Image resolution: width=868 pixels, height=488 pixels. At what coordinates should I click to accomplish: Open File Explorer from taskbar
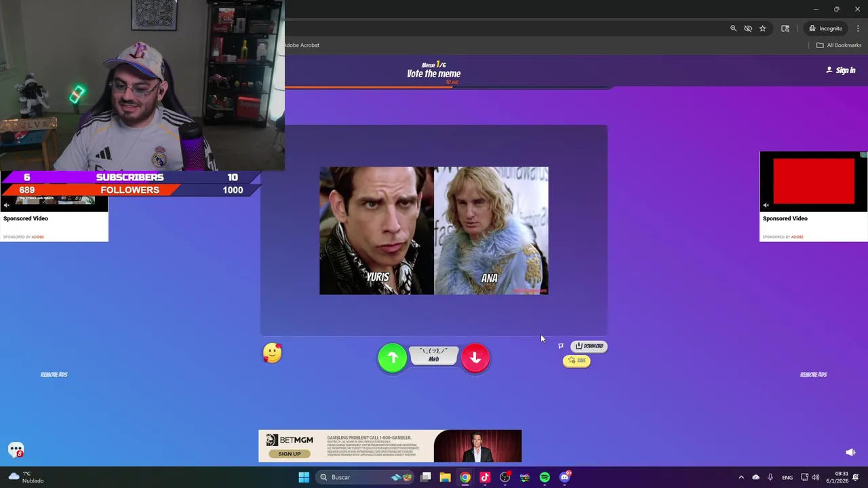(445, 477)
